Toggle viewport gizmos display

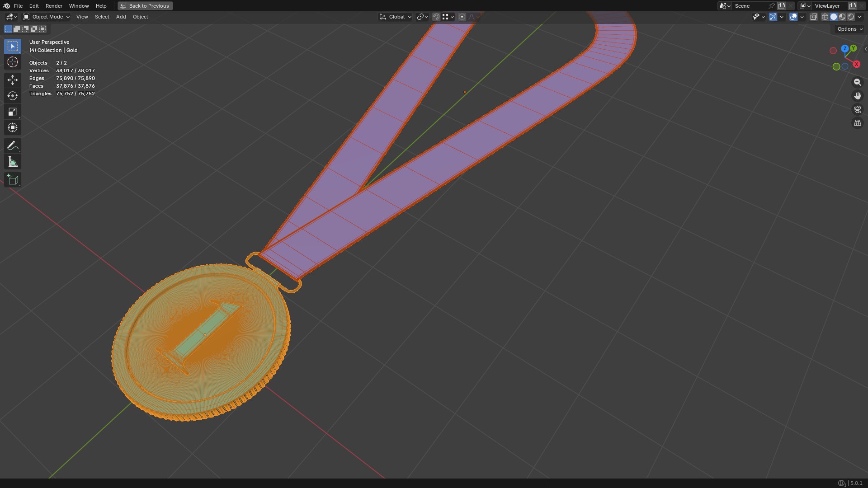pyautogui.click(x=773, y=17)
